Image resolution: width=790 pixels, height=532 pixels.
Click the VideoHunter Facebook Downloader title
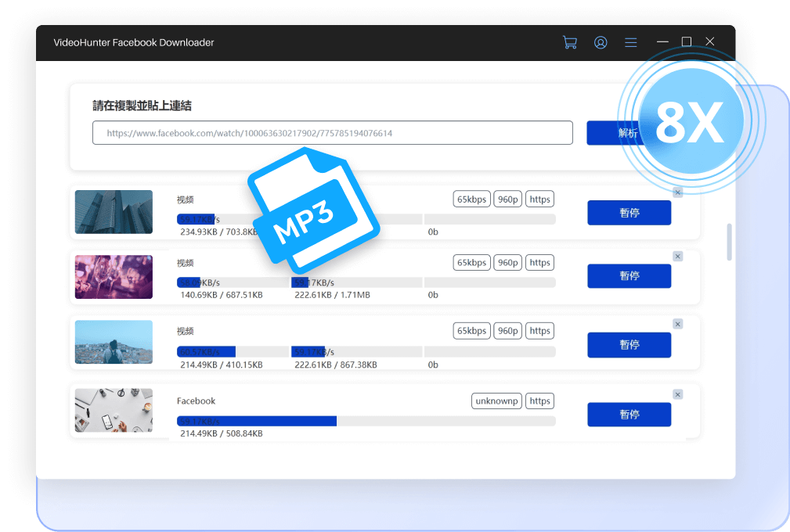coord(134,42)
